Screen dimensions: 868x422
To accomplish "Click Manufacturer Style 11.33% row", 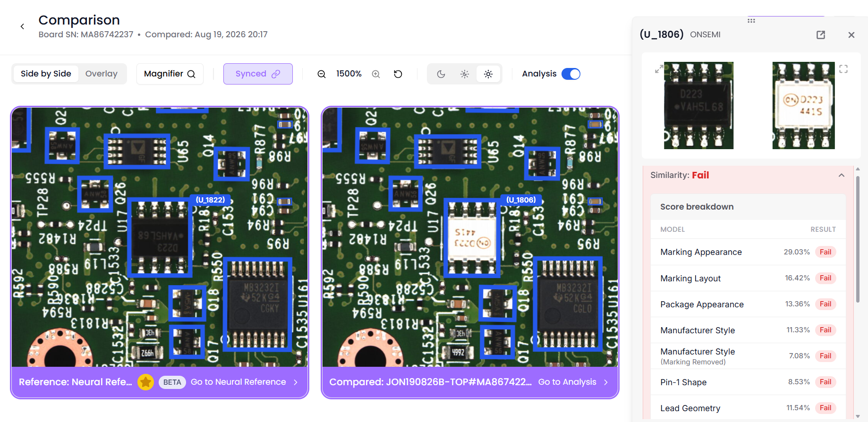I will tap(748, 330).
